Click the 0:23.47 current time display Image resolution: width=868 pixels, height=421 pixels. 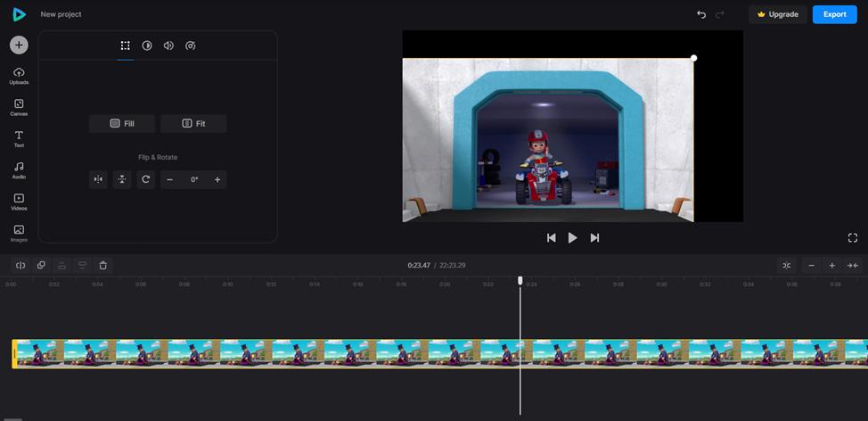[419, 265]
